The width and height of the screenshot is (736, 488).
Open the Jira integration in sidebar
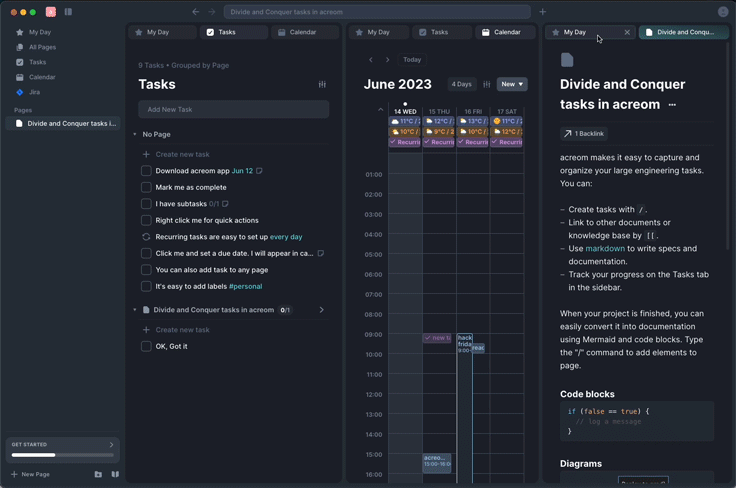pyautogui.click(x=34, y=92)
